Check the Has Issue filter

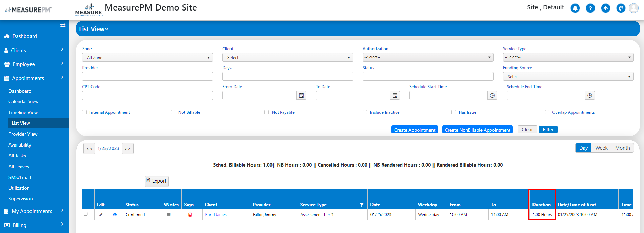454,112
